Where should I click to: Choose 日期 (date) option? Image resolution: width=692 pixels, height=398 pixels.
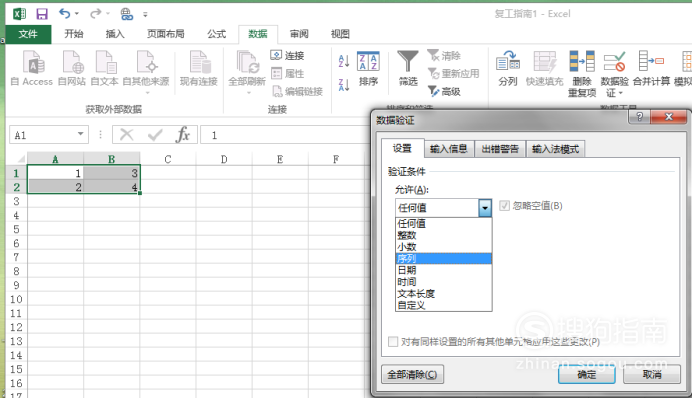[x=444, y=270]
